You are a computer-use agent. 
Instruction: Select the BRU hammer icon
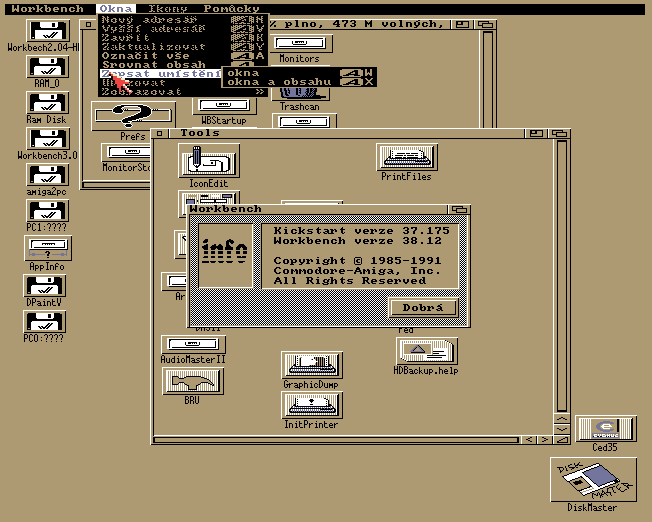point(192,381)
